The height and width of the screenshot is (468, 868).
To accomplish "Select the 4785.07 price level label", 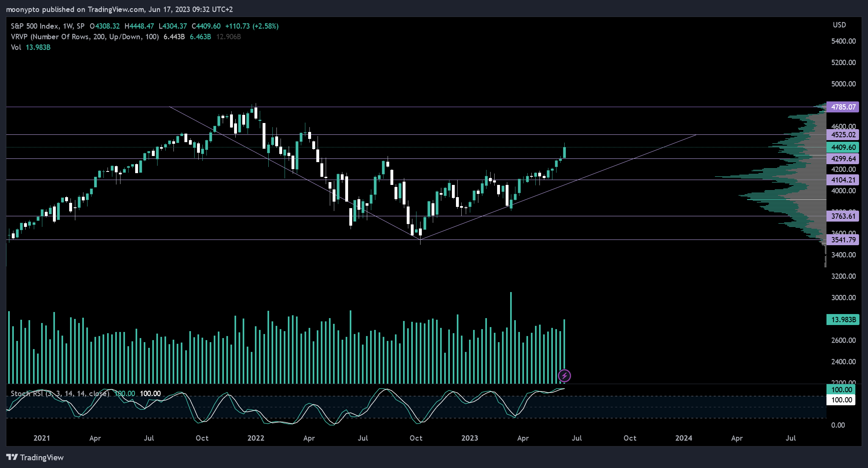I will [x=843, y=107].
